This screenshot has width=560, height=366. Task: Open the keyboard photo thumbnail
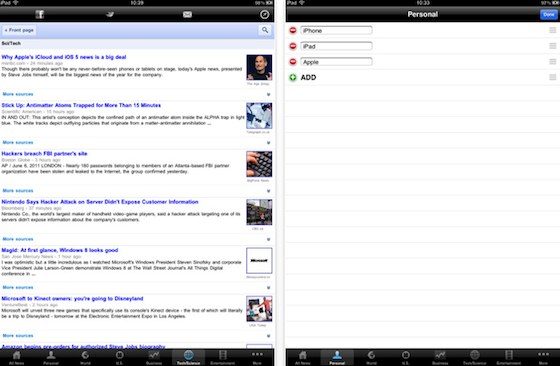pyautogui.click(x=259, y=164)
